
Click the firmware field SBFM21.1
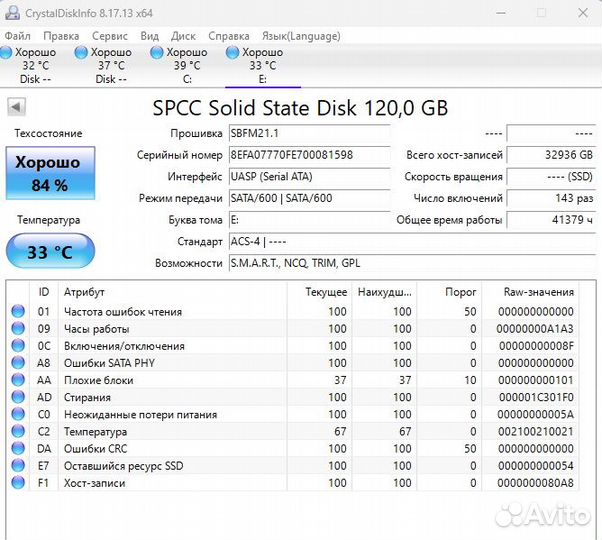[309, 134]
